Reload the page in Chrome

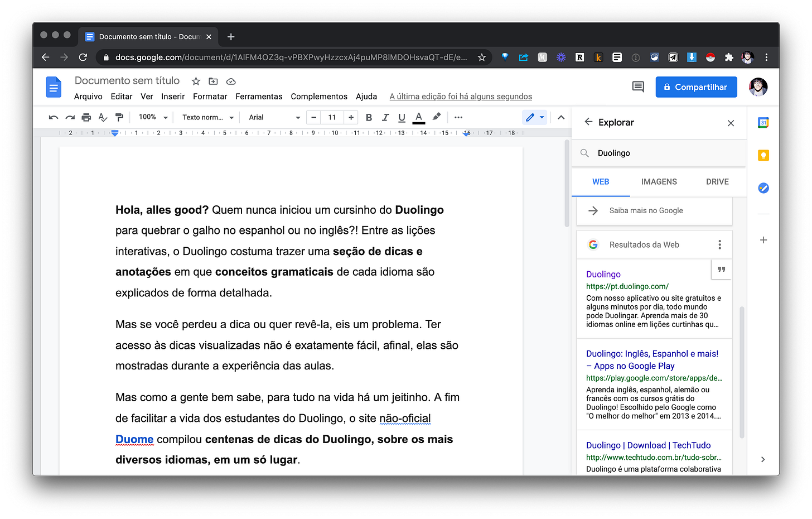(83, 57)
